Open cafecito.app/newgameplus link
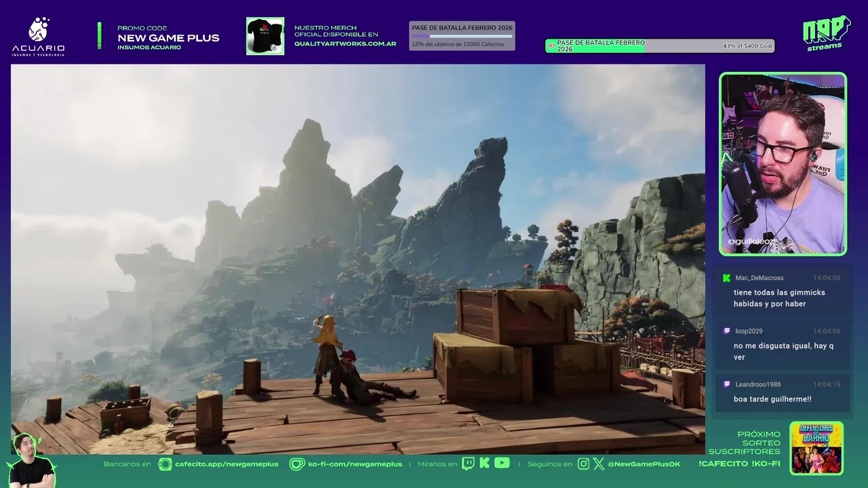Image resolution: width=868 pixels, height=488 pixels. pos(226,464)
